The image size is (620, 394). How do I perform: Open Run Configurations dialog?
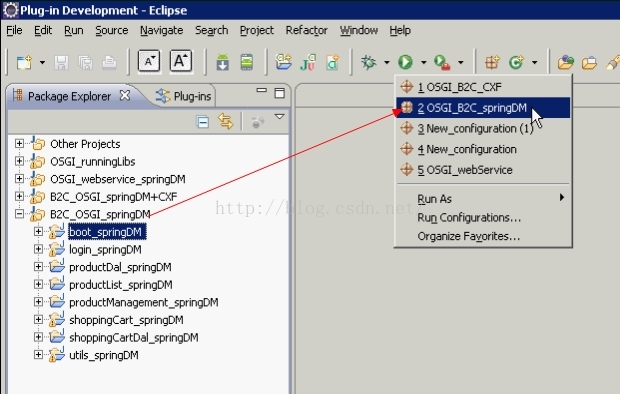pos(483,218)
